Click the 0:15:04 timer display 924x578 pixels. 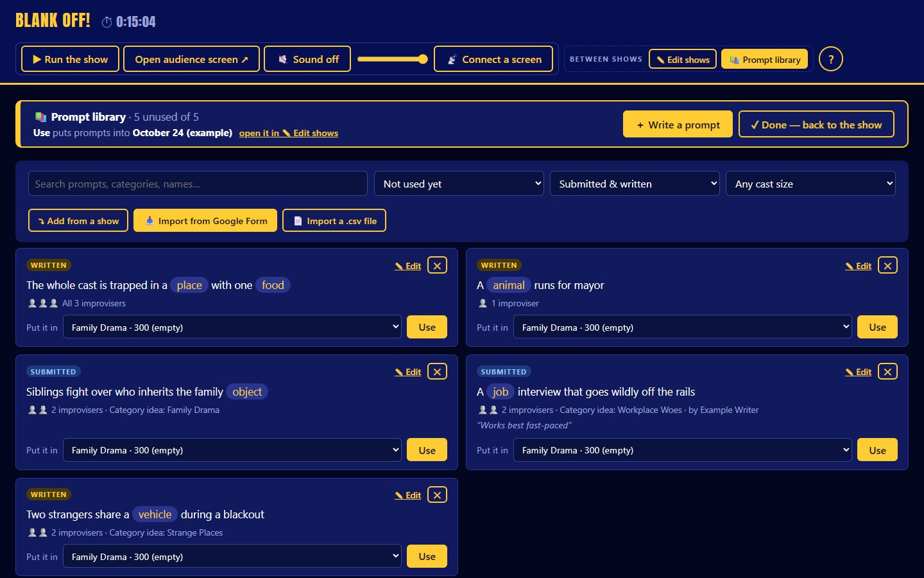[x=129, y=22]
